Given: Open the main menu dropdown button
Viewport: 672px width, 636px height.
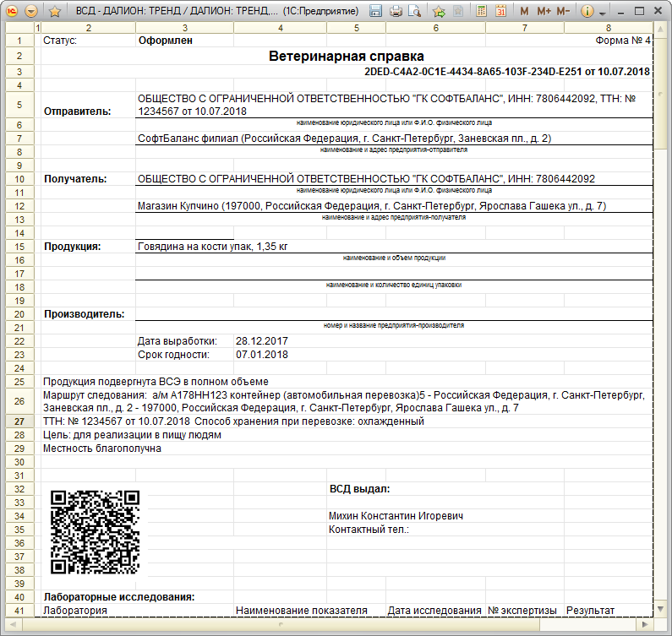Looking at the screenshot, I should click(x=31, y=11).
